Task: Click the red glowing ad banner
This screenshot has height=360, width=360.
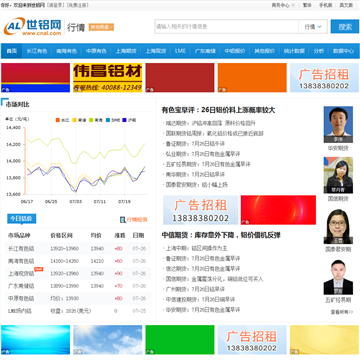Action: (x=278, y=210)
